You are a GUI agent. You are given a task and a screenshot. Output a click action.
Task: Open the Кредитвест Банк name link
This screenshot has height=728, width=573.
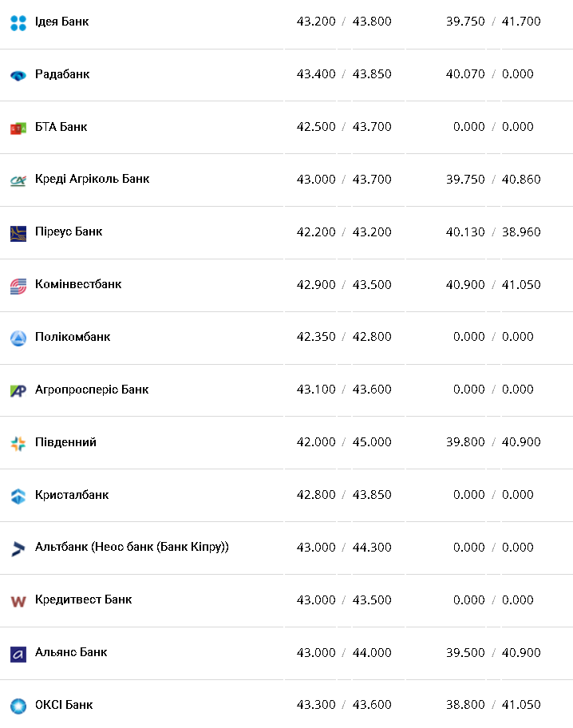pos(84,599)
